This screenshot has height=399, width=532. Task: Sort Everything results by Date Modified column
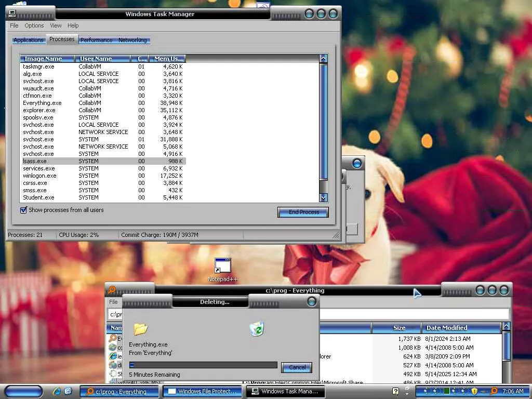(461, 328)
